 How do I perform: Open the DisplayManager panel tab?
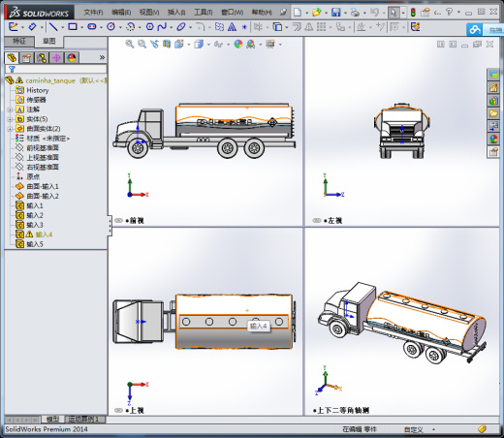coord(72,58)
